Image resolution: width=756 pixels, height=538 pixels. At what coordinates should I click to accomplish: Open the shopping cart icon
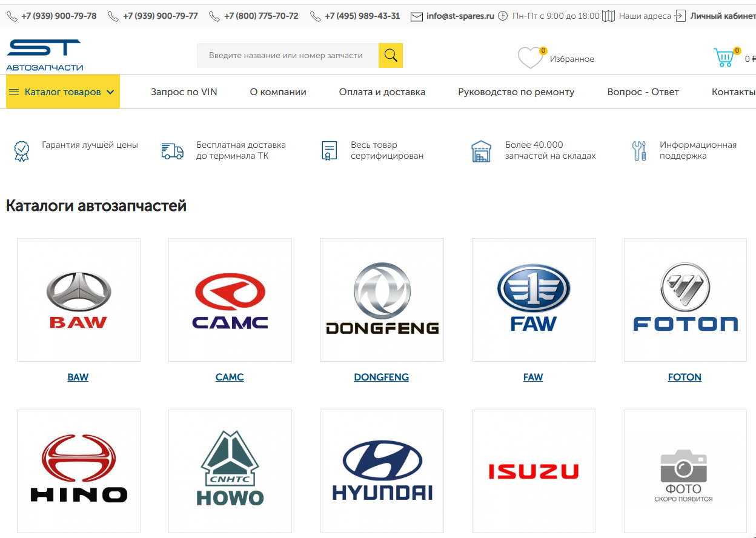pos(724,58)
